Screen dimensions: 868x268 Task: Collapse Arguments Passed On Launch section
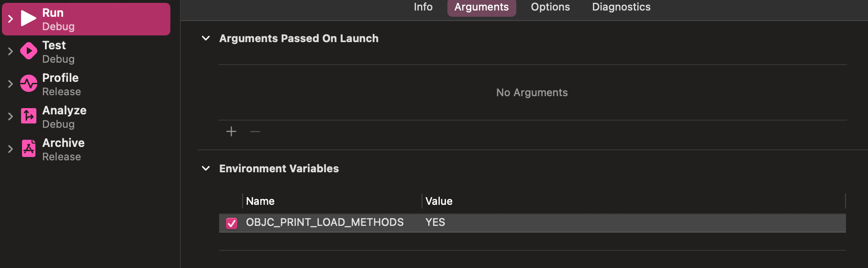coord(206,38)
